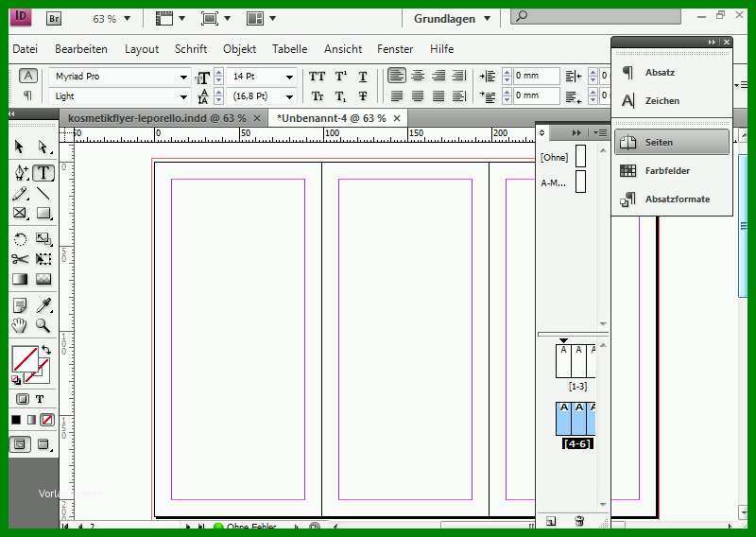Switch to Preview view mode
The width and height of the screenshot is (756, 537).
pyautogui.click(x=43, y=444)
